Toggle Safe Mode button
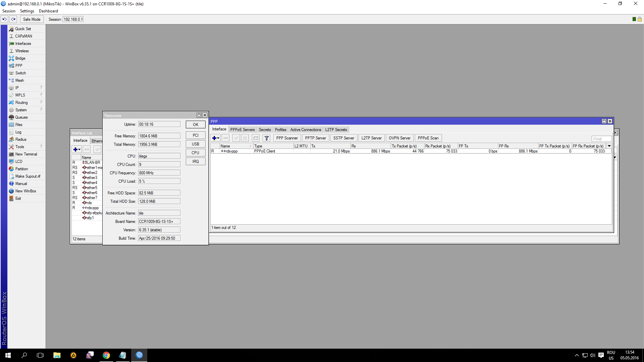 click(x=32, y=19)
